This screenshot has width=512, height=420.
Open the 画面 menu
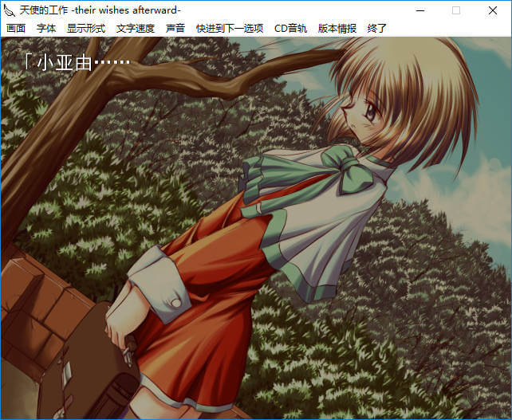pos(16,28)
